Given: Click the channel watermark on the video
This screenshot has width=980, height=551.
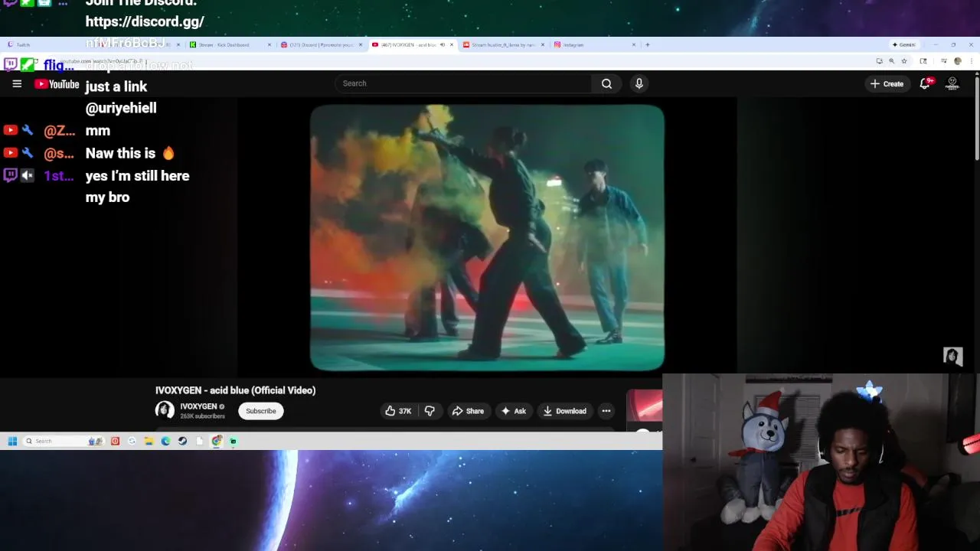Looking at the screenshot, I should coord(952,357).
